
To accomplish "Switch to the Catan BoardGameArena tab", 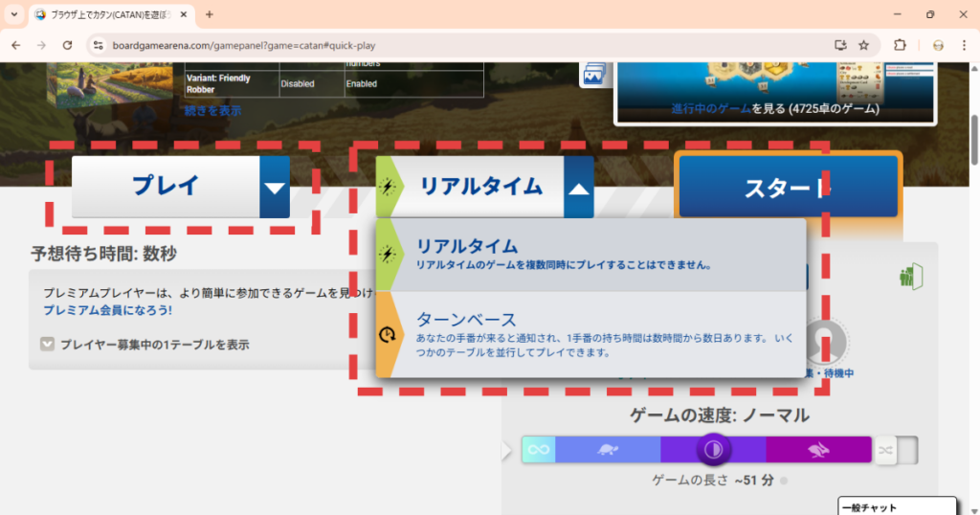I will 111,15.
